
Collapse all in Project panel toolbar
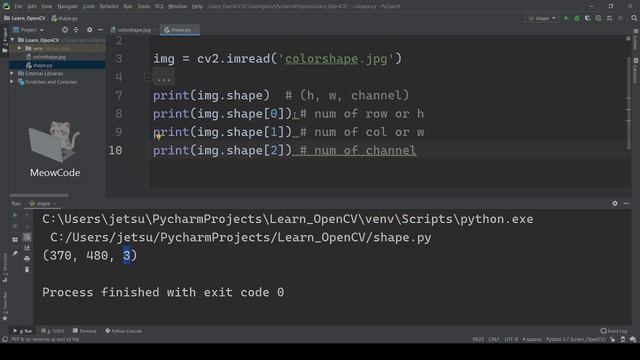click(x=76, y=30)
